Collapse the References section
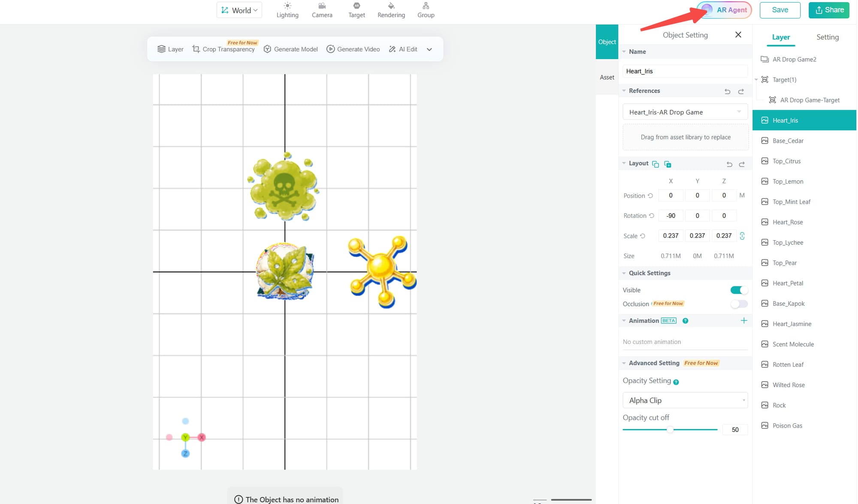Image resolution: width=858 pixels, height=504 pixels. 624,91
